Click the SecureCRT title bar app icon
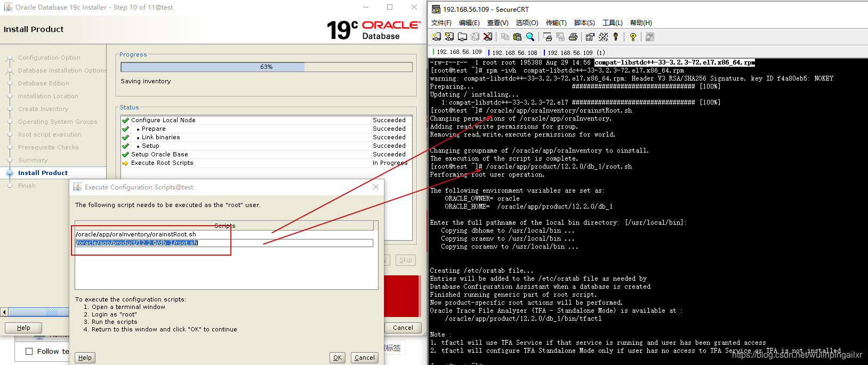Screen dimensions: 868x365 click(436, 9)
